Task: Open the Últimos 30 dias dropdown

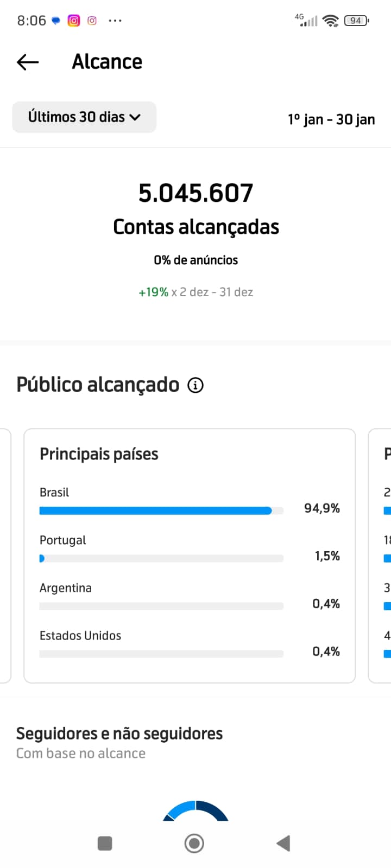Action: coord(84,117)
